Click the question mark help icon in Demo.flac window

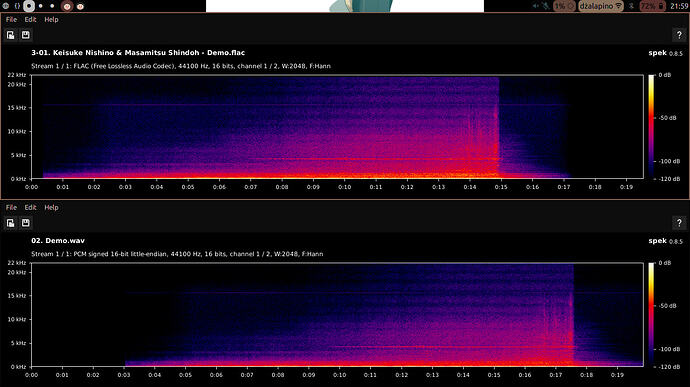(x=679, y=35)
